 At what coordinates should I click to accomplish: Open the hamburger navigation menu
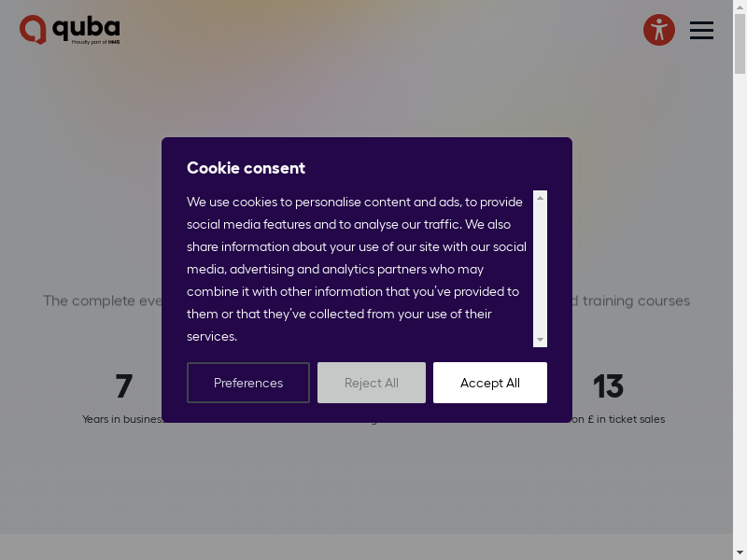click(x=701, y=31)
